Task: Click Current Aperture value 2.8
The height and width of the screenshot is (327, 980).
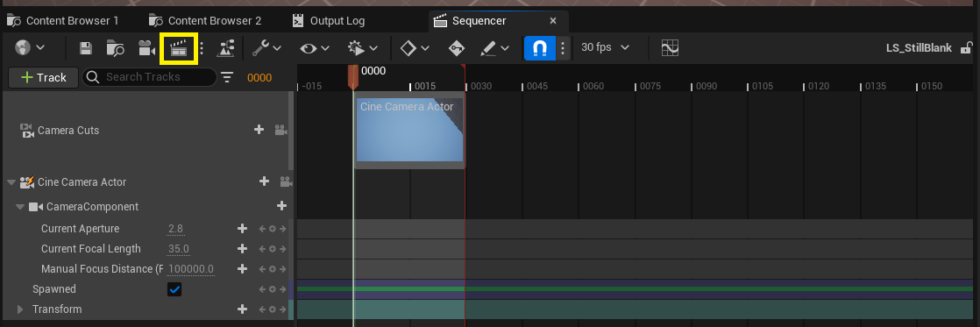Action: (x=175, y=229)
